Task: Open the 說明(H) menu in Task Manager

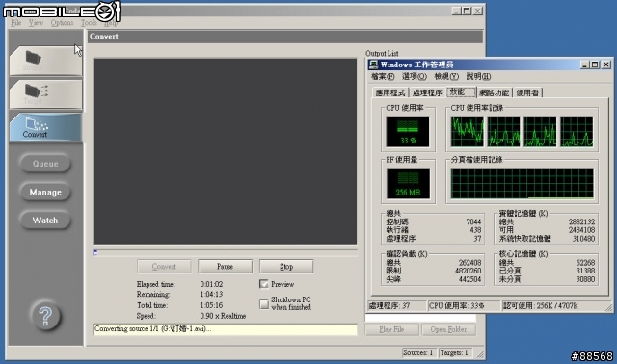Action: (478, 77)
